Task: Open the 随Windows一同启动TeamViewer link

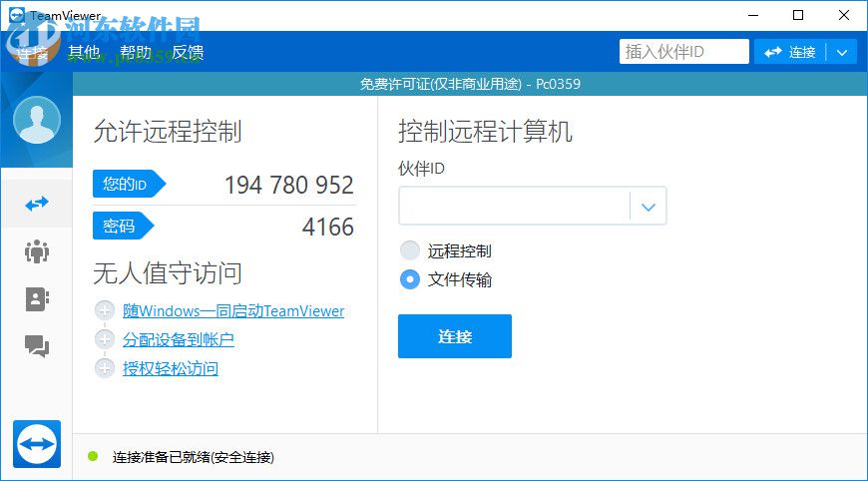Action: pyautogui.click(x=233, y=311)
